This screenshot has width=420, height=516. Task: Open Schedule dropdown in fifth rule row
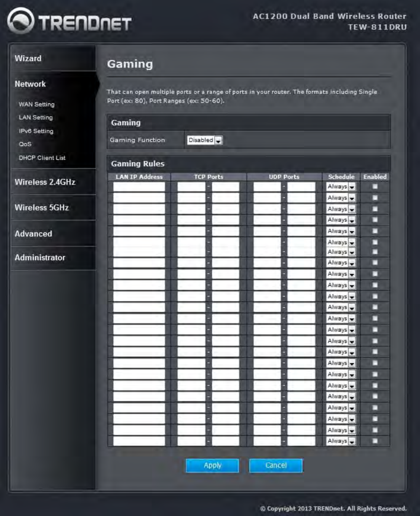click(341, 231)
